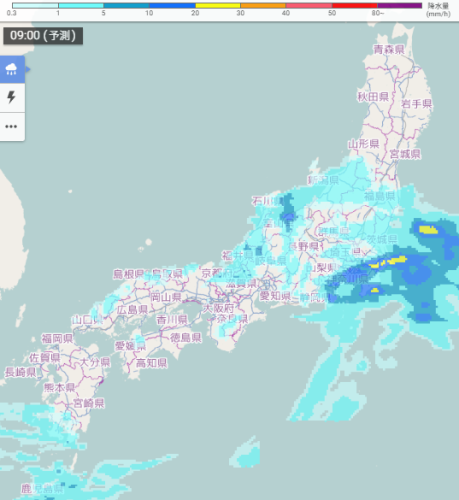Click the yellow heavy rain patch east of 茨城県

coord(428,229)
